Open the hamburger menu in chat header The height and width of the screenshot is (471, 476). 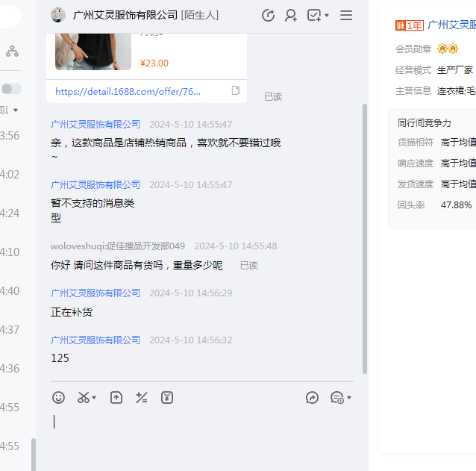[x=346, y=15]
